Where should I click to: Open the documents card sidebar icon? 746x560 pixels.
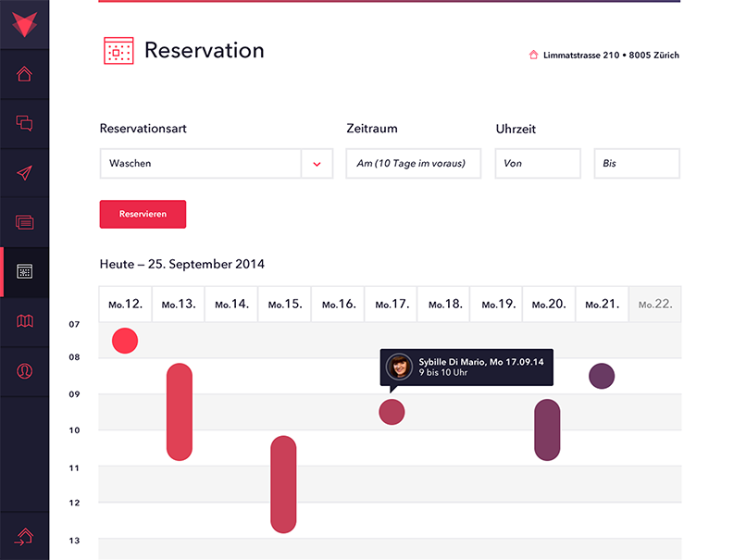[x=24, y=222]
